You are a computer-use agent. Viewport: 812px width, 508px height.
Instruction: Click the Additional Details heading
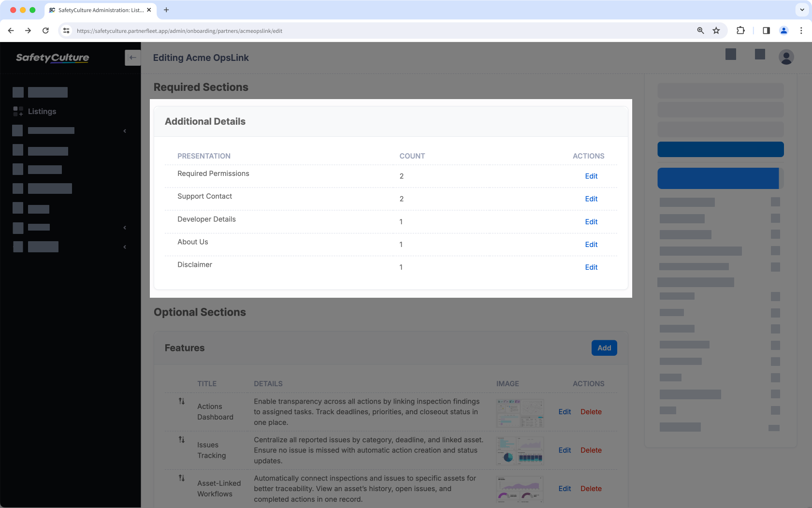pyautogui.click(x=205, y=121)
